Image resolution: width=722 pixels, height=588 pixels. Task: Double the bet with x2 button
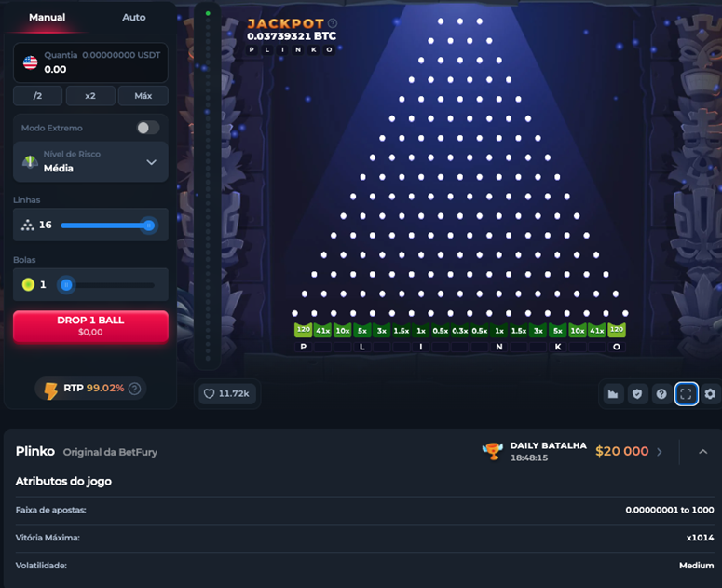(x=90, y=96)
